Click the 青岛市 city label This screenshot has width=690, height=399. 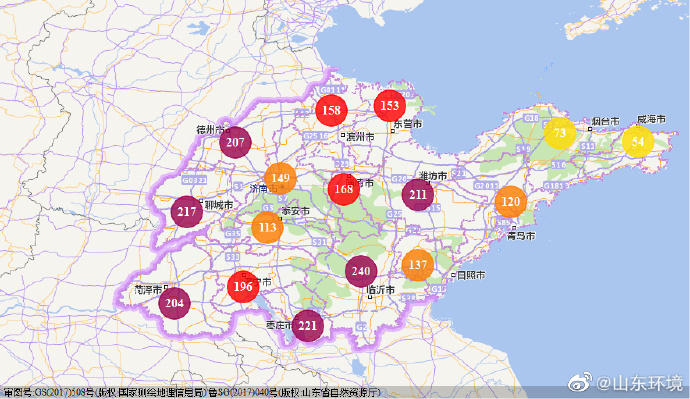[x=521, y=236]
